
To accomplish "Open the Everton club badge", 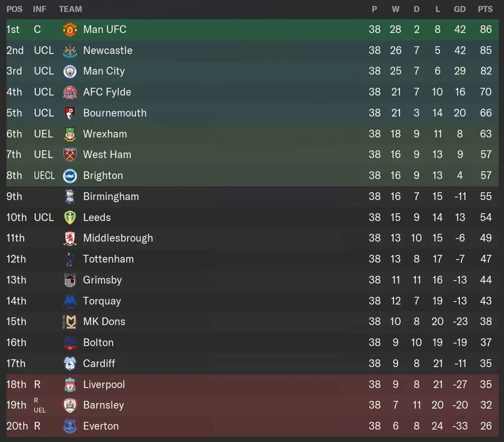I will click(70, 426).
